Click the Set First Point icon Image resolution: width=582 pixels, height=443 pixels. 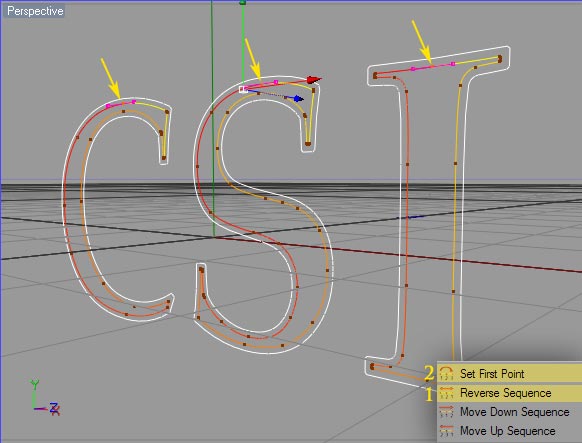point(446,373)
